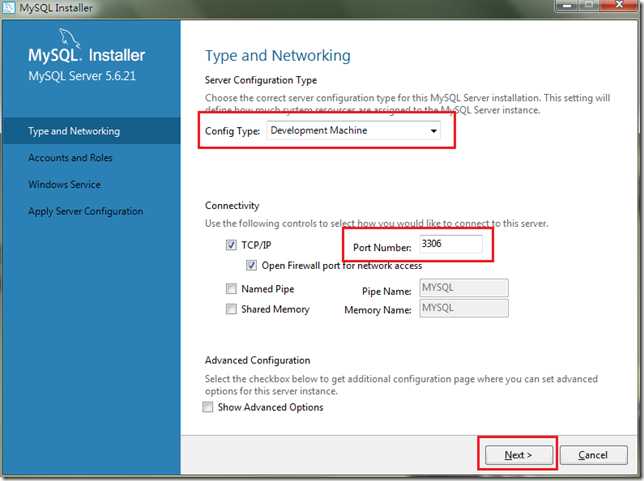Image resolution: width=644 pixels, height=481 pixels.
Task: Toggle Open Firewall port for network access
Action: [251, 265]
